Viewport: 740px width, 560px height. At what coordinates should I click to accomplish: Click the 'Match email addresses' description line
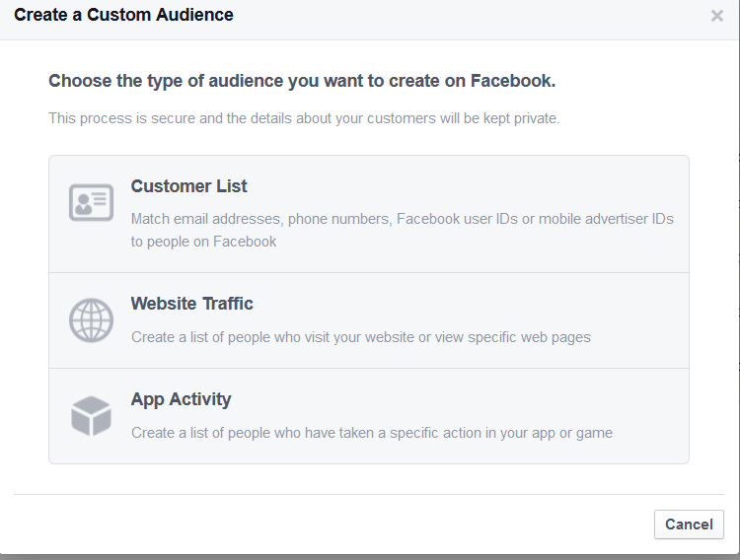point(403,219)
